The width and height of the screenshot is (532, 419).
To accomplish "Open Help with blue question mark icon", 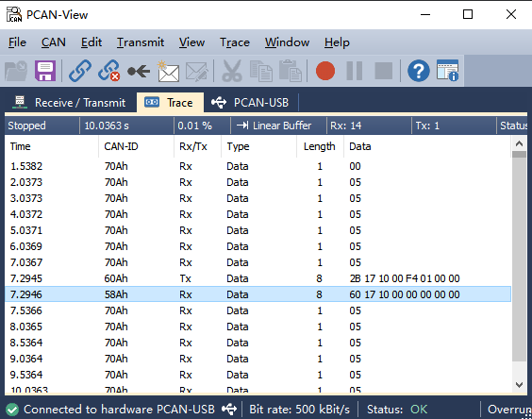I will (419, 71).
